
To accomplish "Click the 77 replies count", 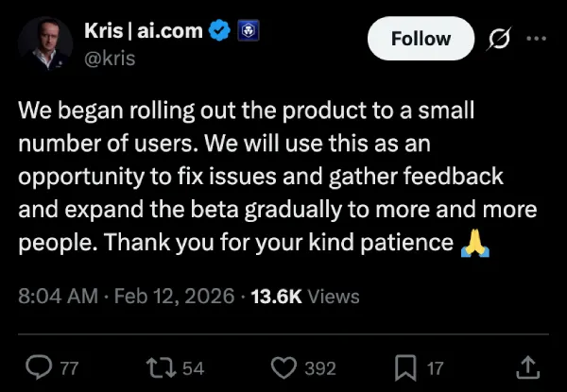I will pyautogui.click(x=69, y=368).
